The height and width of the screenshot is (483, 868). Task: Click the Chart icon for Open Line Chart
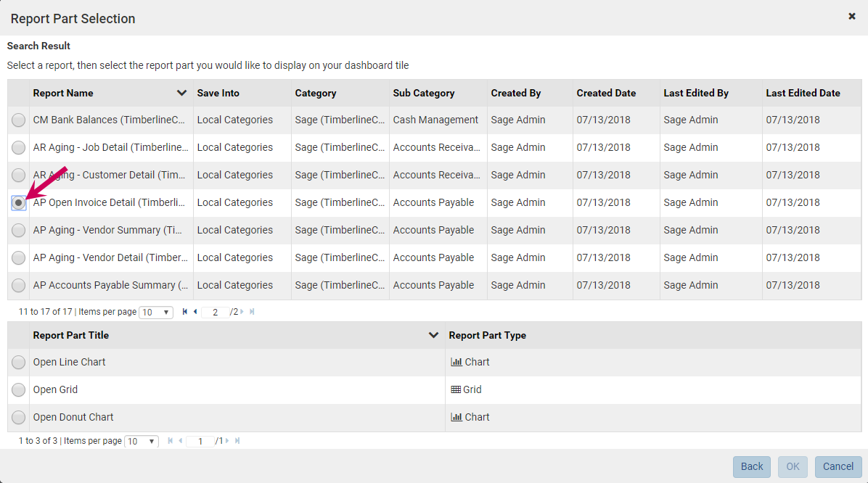(456, 362)
